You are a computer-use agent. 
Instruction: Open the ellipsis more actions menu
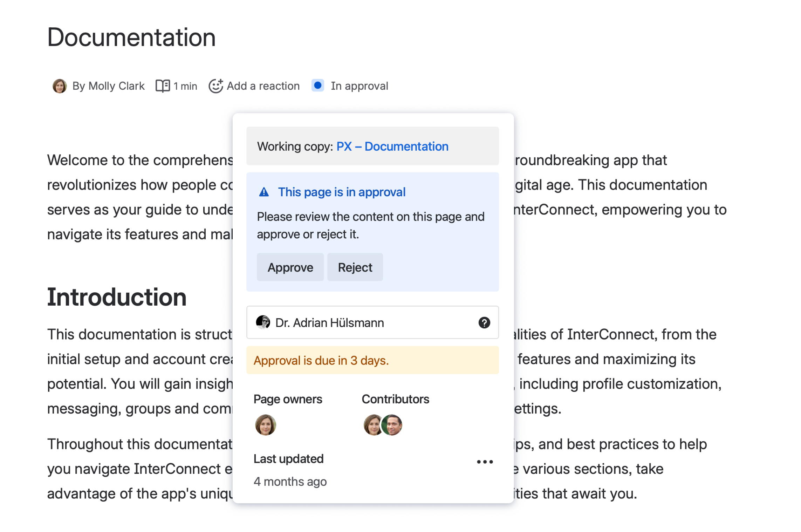pyautogui.click(x=485, y=462)
